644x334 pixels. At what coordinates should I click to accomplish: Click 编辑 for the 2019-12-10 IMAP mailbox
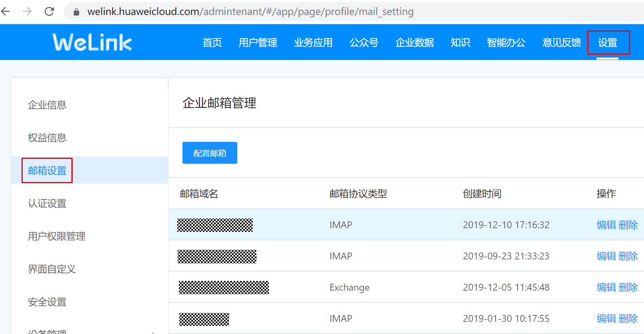point(606,225)
